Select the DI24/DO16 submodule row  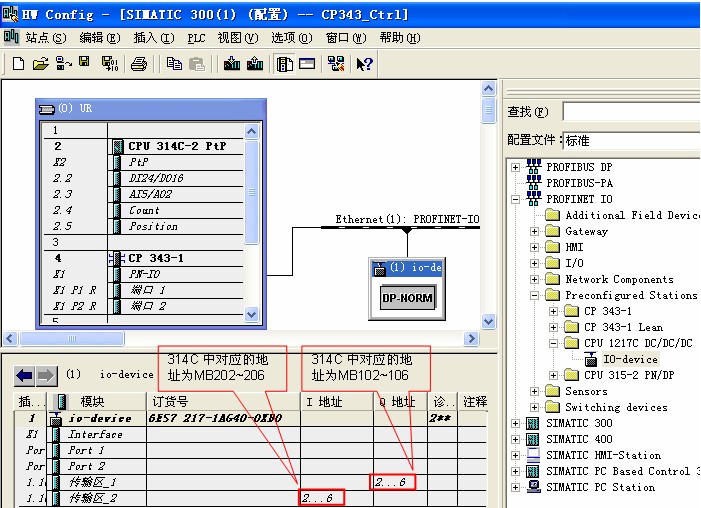[x=143, y=178]
